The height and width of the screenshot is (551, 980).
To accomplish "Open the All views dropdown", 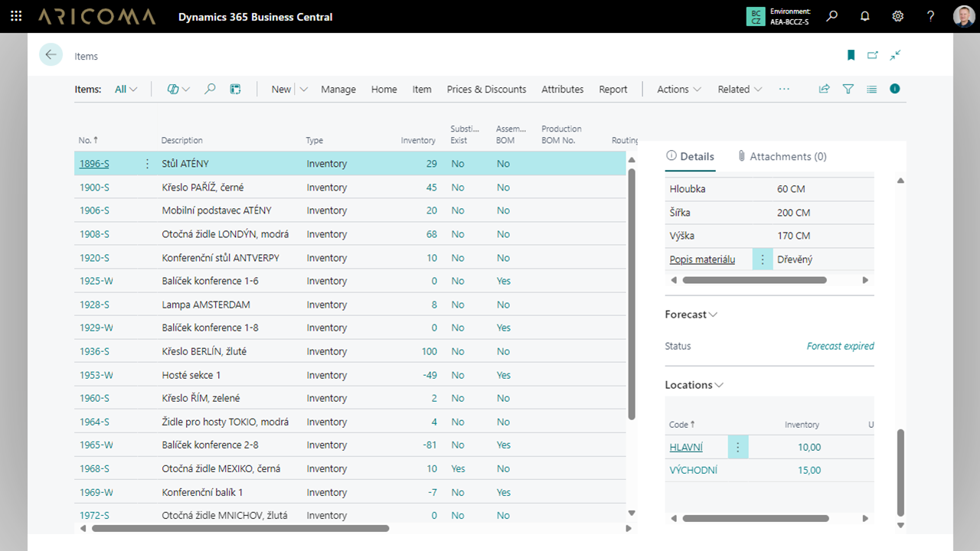I will [x=126, y=89].
